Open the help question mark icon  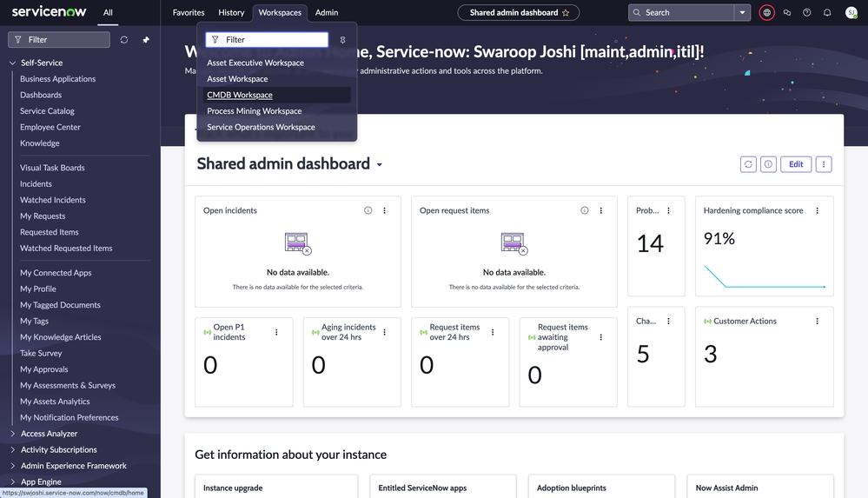(807, 12)
